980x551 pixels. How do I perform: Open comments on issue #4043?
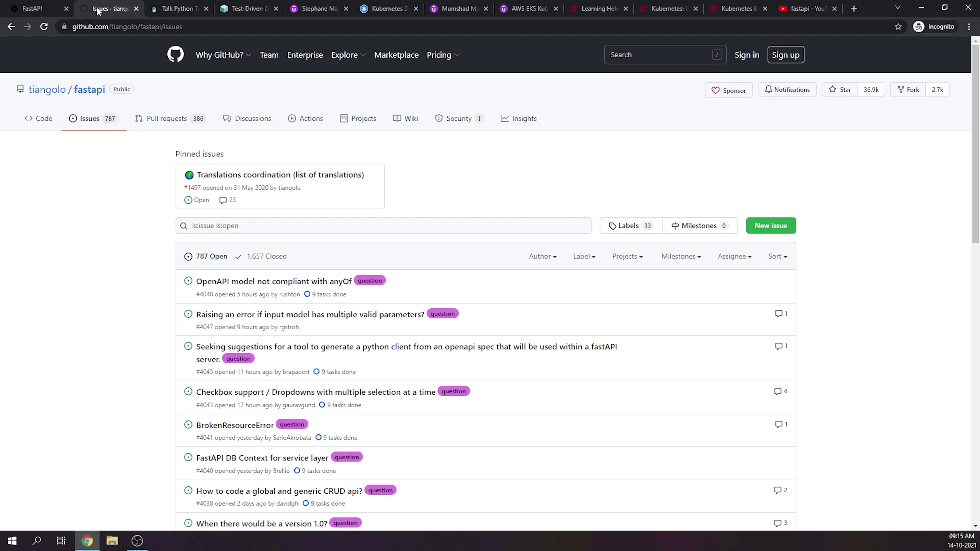[780, 391]
